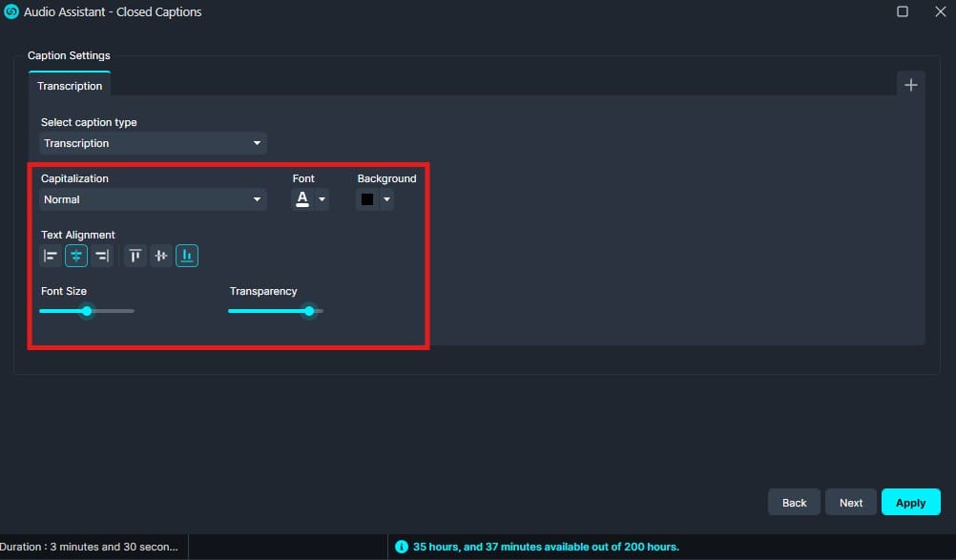Align caption text to the right
This screenshot has height=560, width=956.
[x=102, y=256]
